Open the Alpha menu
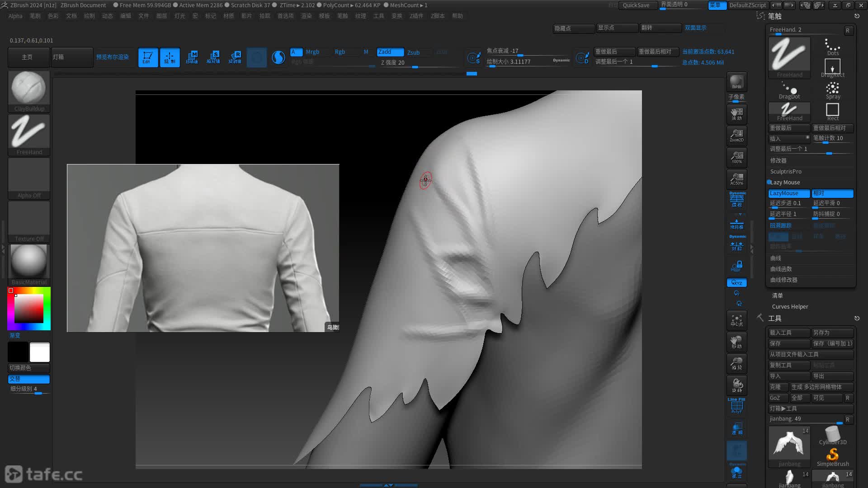The height and width of the screenshot is (488, 868). pos(15,16)
